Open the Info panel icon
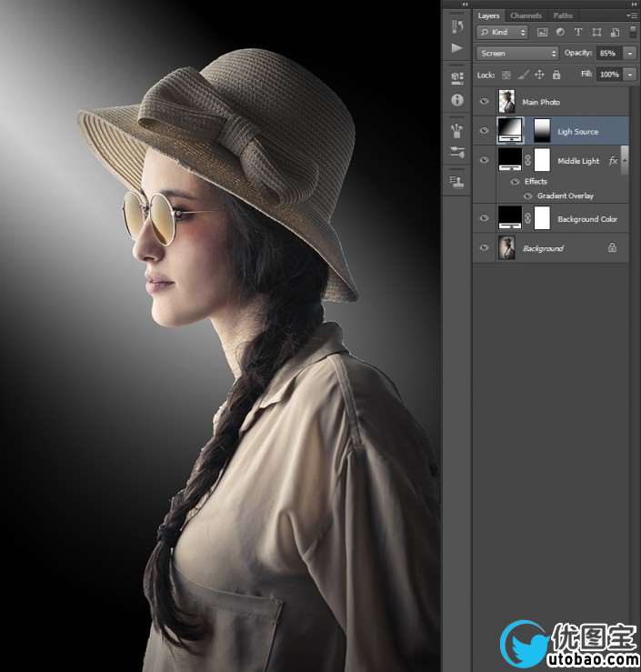641x672 pixels. point(456,100)
